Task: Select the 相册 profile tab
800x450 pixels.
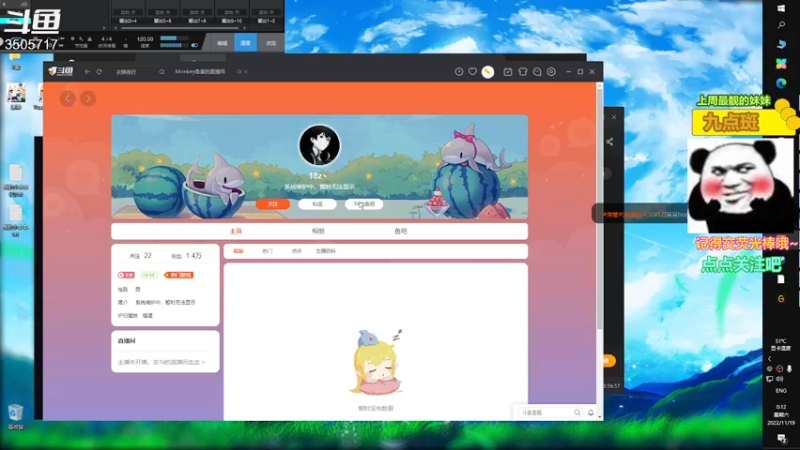Action: click(318, 231)
